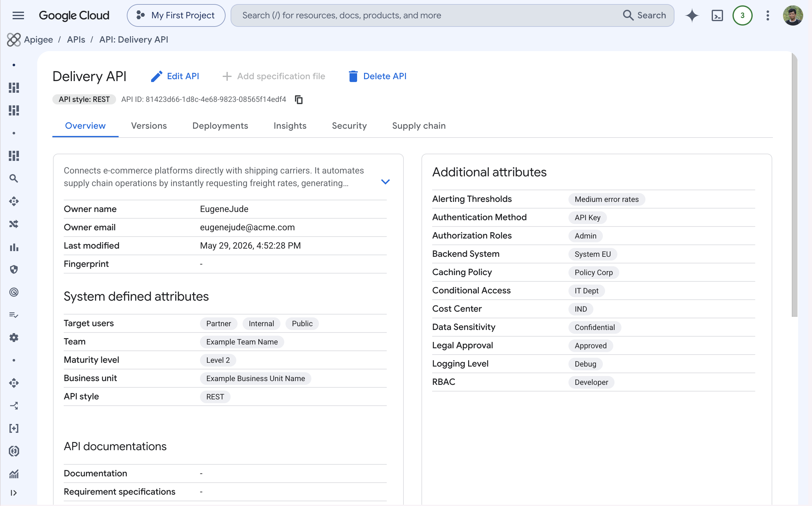Switch to the Overview tab
Viewport: 812px width, 506px height.
(85, 126)
